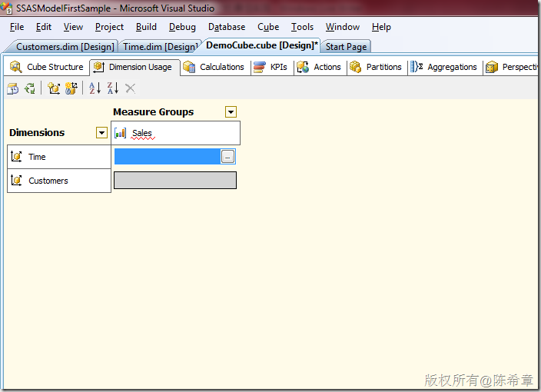This screenshot has height=392, width=541.
Task: Open the Partitions tab
Action: click(377, 67)
